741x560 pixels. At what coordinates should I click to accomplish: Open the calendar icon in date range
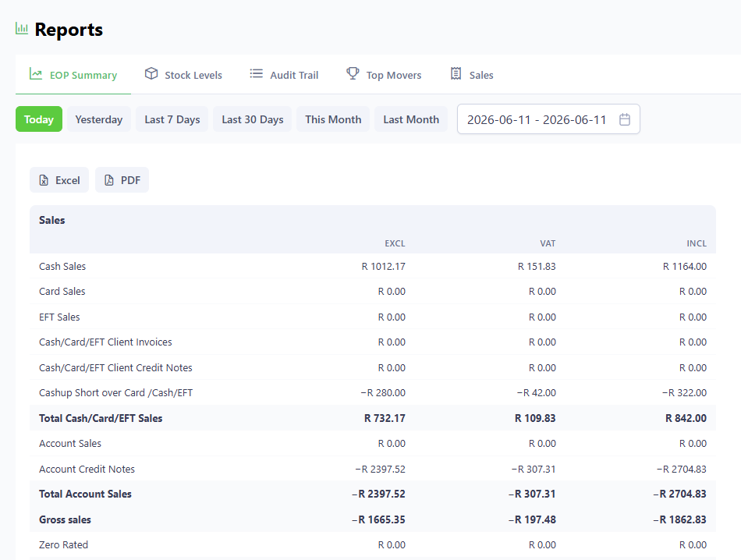[x=625, y=119]
